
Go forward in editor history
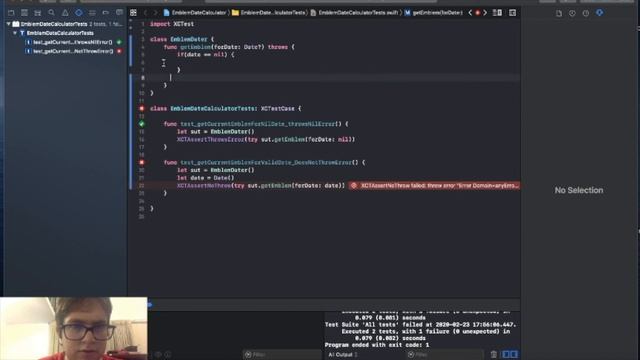155,13
